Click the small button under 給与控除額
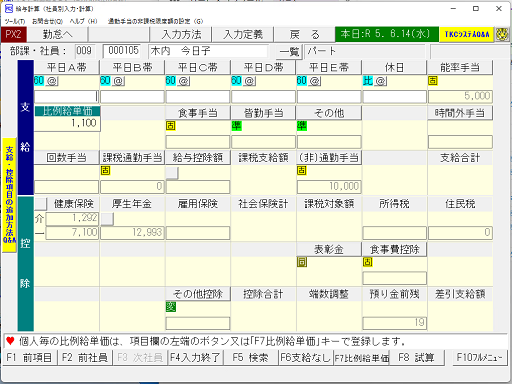Viewport: 512px width, 384px height. click(172, 173)
